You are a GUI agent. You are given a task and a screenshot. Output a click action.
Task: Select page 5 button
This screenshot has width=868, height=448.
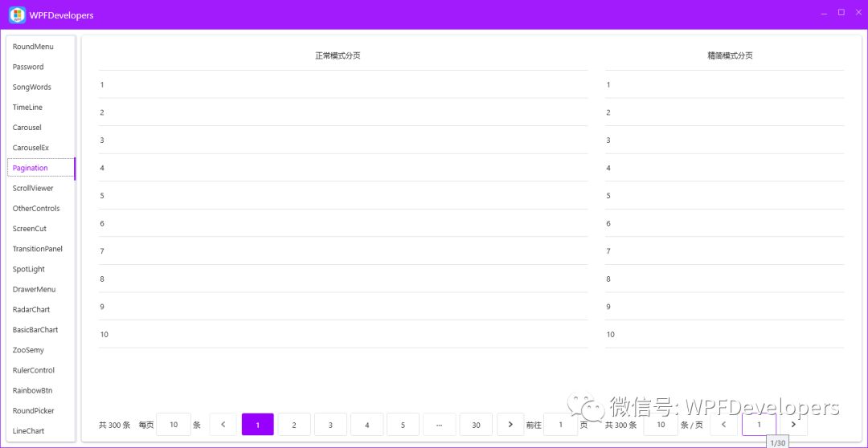coord(403,425)
